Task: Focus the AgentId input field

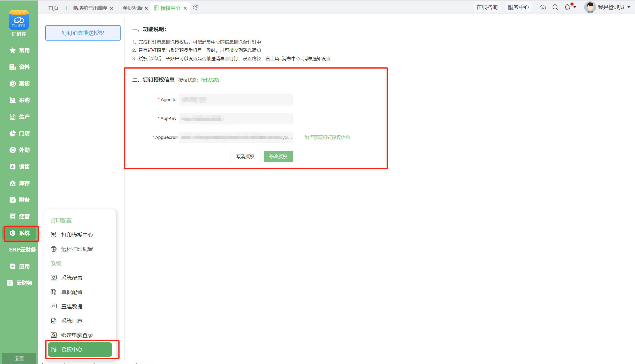Action: pos(236,100)
